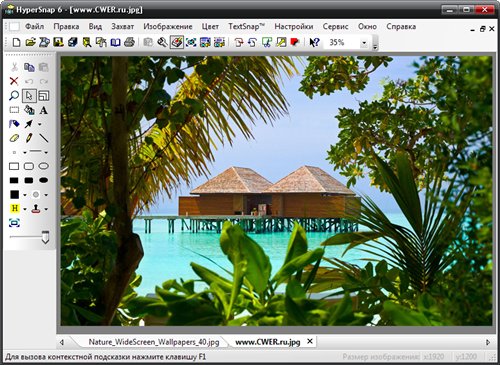Select the filled rectangle shape tool
500x365 pixels.
(x=14, y=180)
